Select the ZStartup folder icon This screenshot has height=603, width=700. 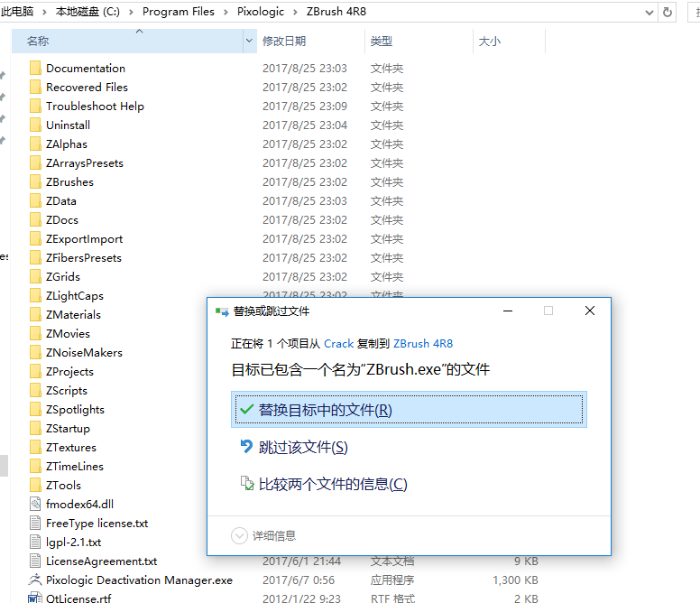point(36,429)
